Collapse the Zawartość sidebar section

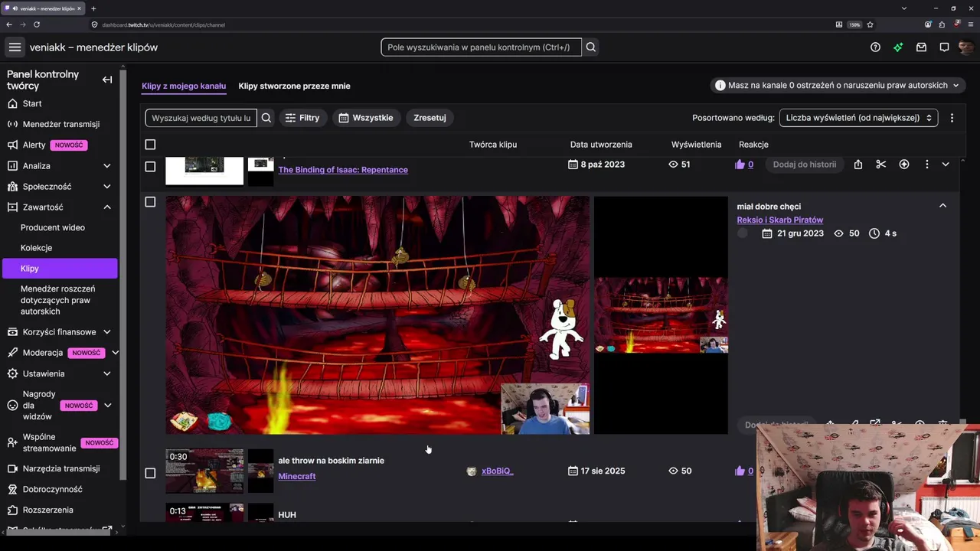(x=107, y=207)
